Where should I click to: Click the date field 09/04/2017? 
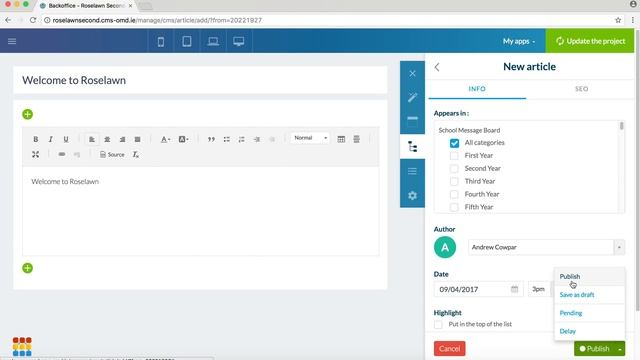point(478,289)
